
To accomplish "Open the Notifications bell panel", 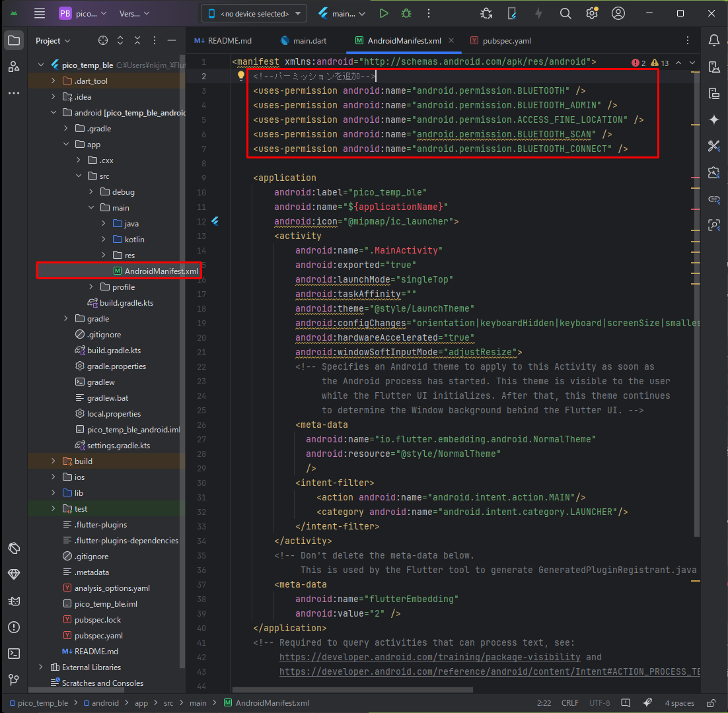I will [713, 41].
